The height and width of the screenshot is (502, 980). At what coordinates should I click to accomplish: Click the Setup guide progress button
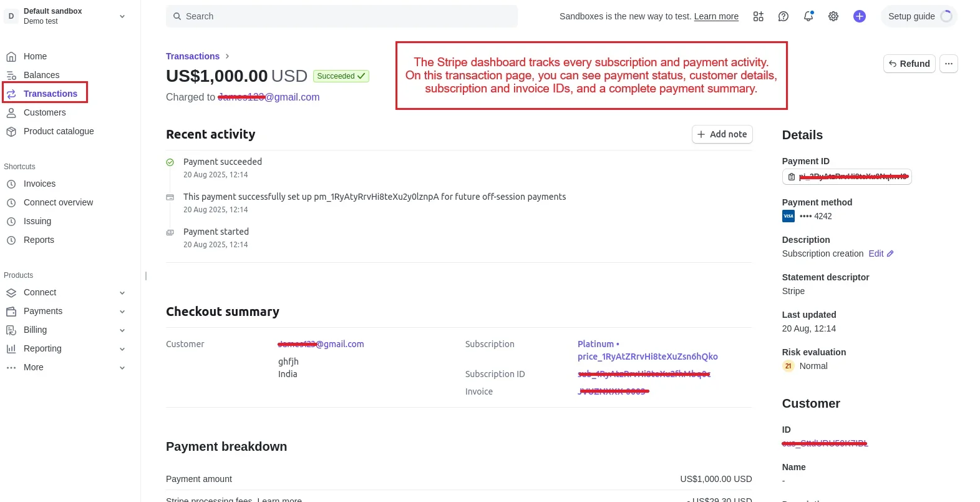[x=919, y=16]
